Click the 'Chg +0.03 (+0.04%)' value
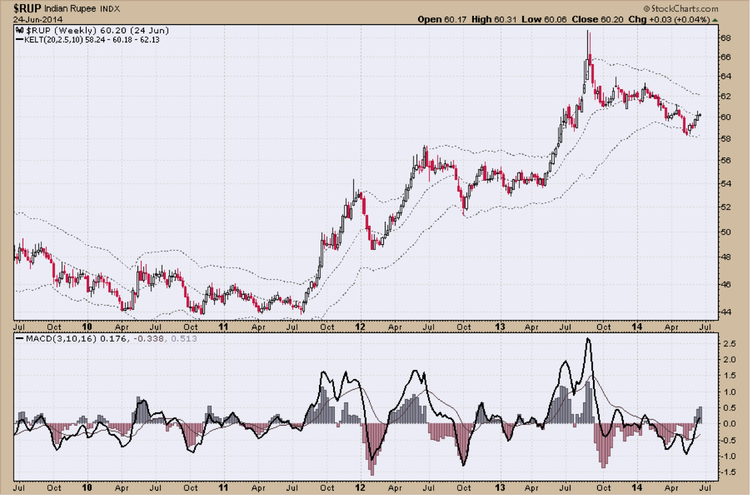The height and width of the screenshot is (495, 750). 669,20
